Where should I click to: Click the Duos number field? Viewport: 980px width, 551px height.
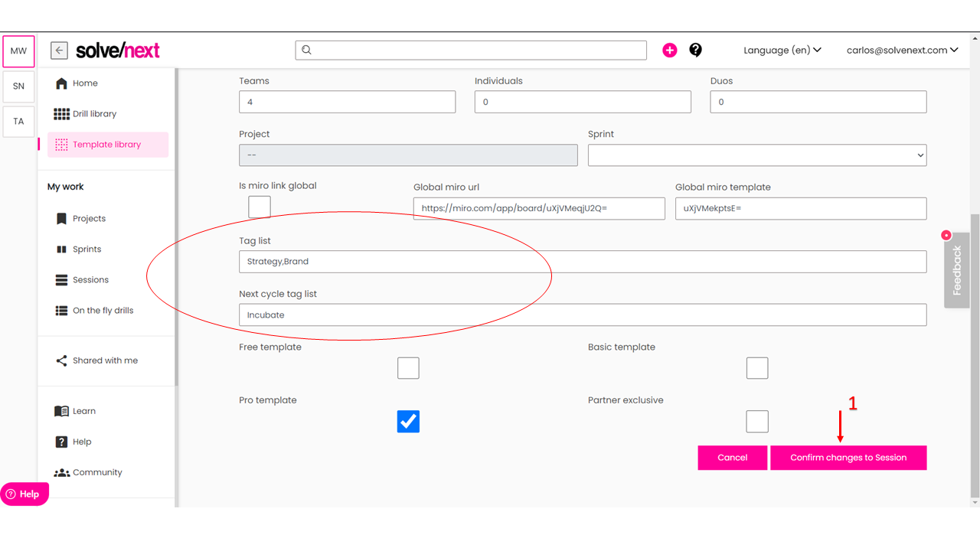818,102
